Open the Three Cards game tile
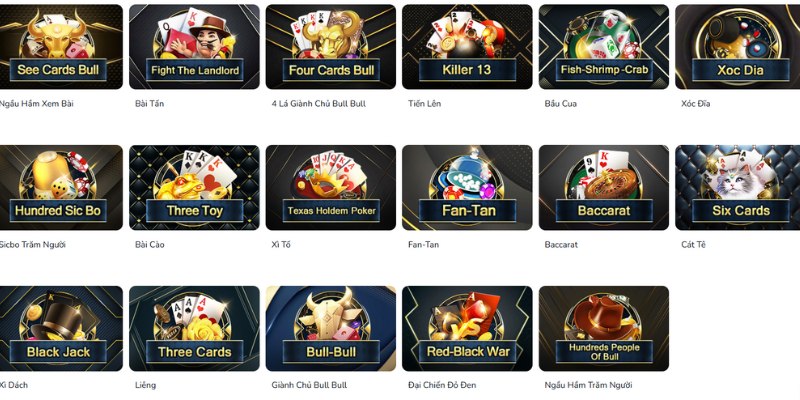 pyautogui.click(x=194, y=329)
